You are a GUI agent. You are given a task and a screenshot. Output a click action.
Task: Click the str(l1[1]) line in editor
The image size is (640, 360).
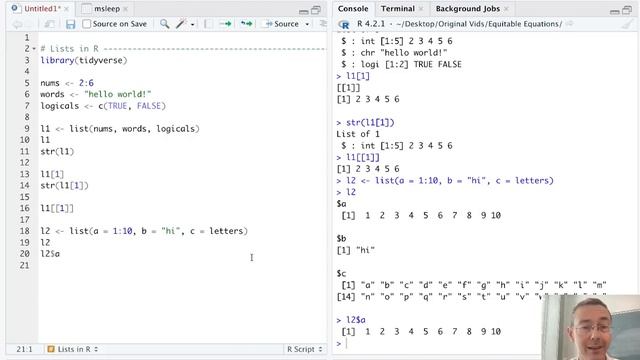point(64,186)
